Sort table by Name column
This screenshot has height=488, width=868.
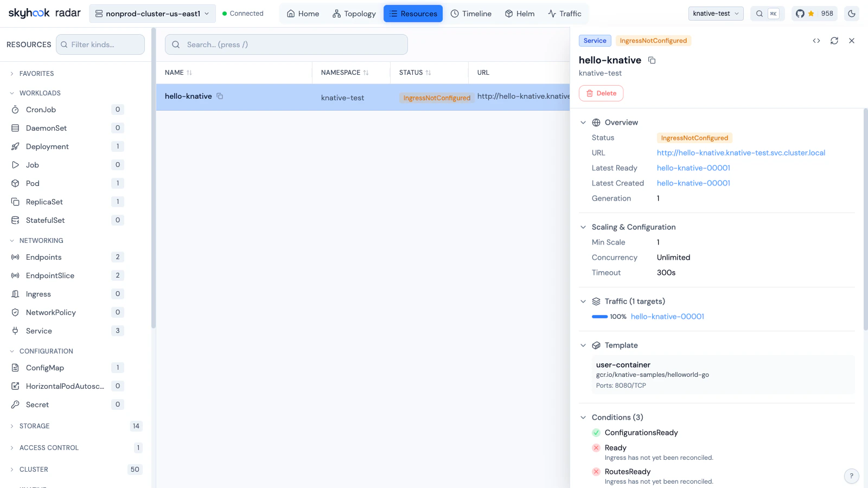(178, 73)
